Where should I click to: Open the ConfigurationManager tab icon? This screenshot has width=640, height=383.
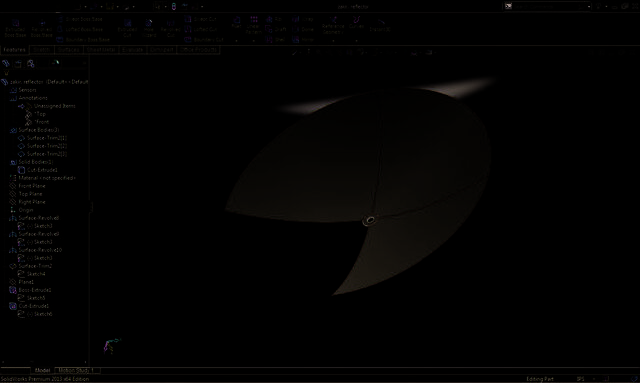[x=31, y=64]
